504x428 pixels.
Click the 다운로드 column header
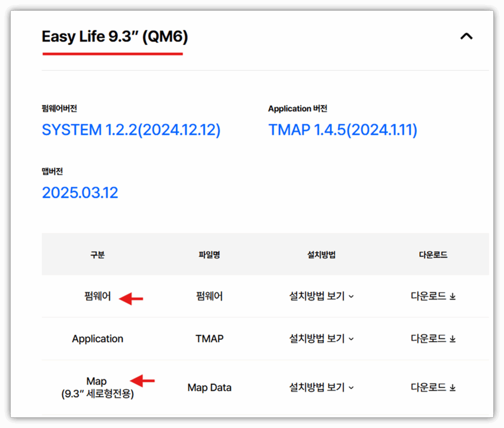point(433,255)
